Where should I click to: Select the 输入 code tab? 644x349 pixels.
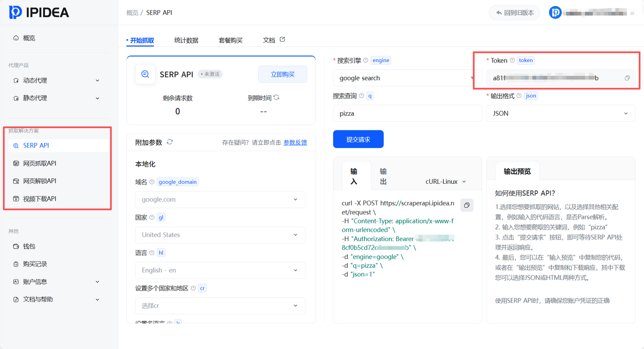coord(354,176)
